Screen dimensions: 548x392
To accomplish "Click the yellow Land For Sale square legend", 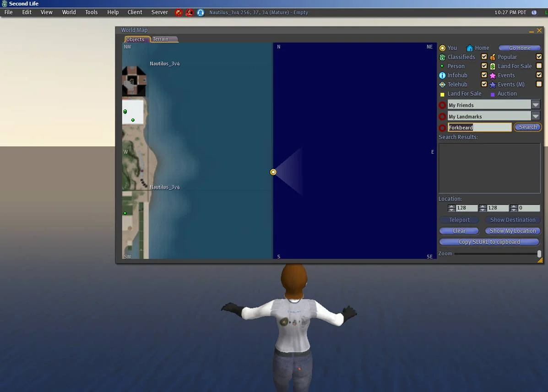I will coord(442,94).
